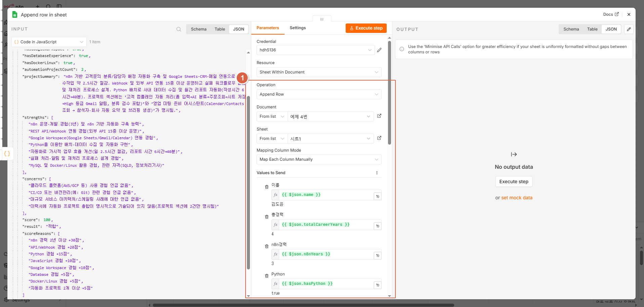Click the parameters panel scrollbar
The image size is (644, 307).
point(389,93)
